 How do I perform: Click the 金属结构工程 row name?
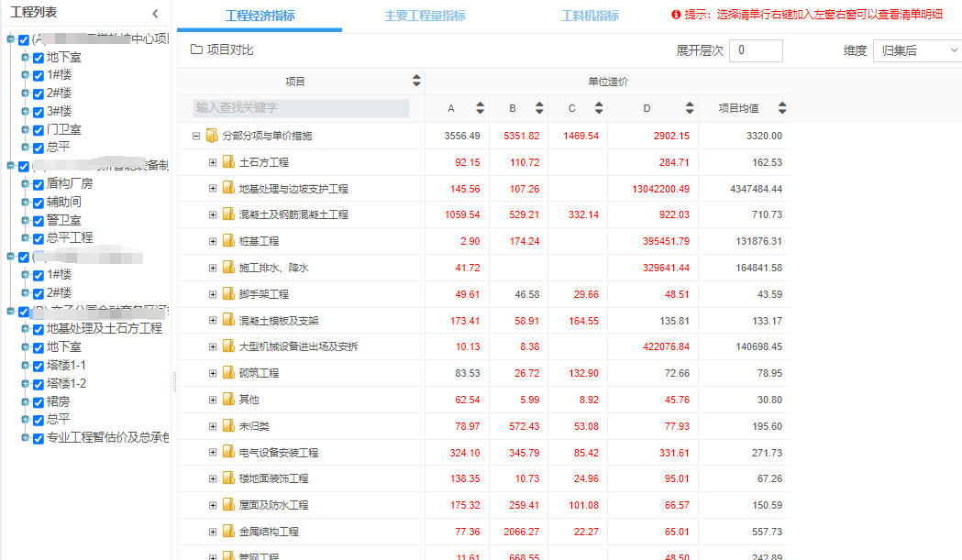(x=269, y=532)
